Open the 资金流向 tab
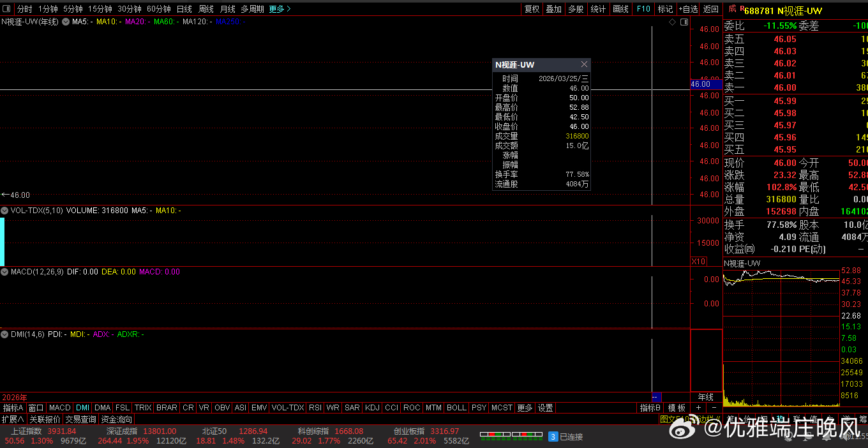Viewport: 868px width, 448px height. (117, 419)
